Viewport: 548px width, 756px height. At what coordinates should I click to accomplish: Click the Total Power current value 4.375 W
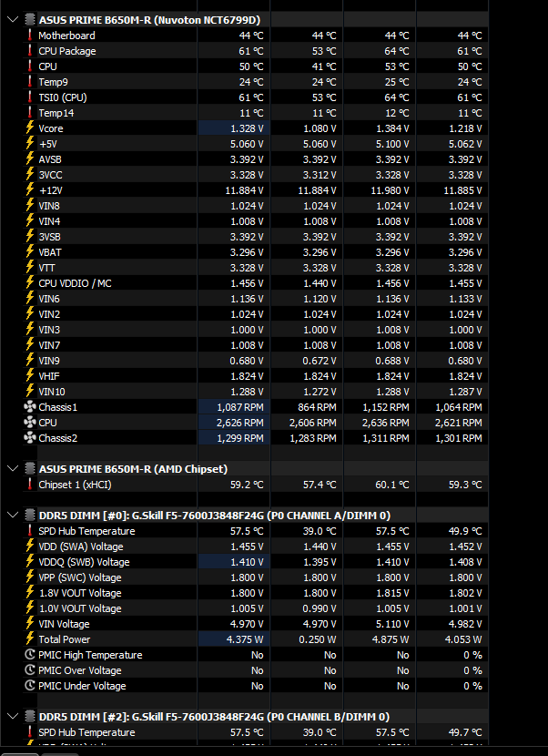(245, 639)
